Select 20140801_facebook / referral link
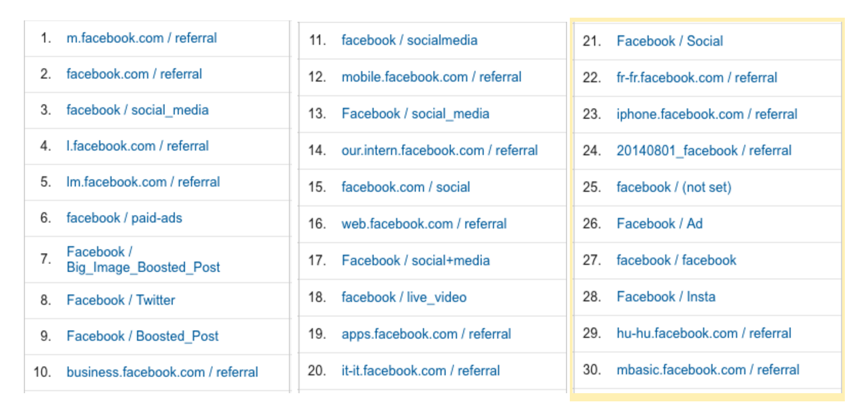 (x=704, y=150)
